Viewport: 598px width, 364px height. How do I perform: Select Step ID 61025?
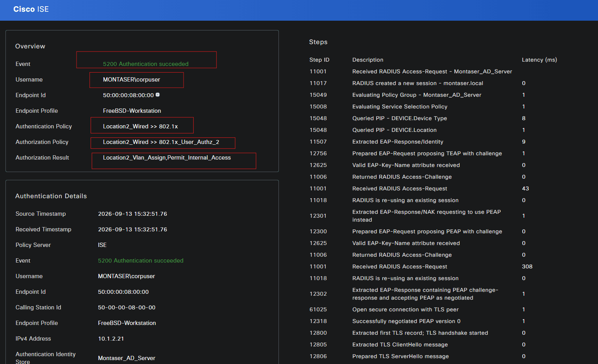(318, 309)
